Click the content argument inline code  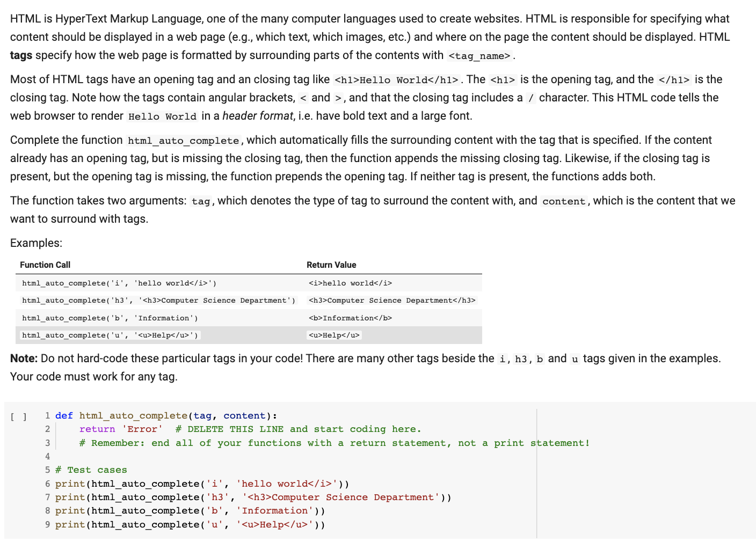(x=563, y=201)
